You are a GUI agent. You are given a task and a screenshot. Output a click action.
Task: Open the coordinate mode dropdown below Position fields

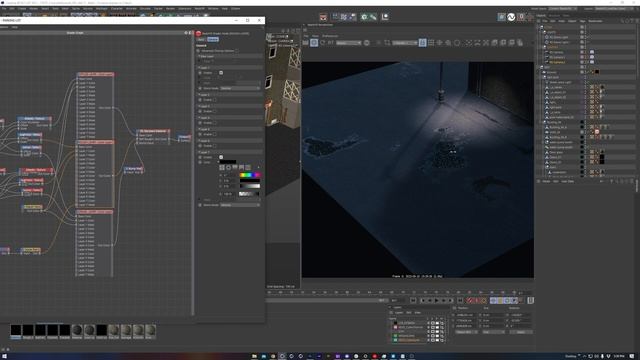(x=466, y=332)
